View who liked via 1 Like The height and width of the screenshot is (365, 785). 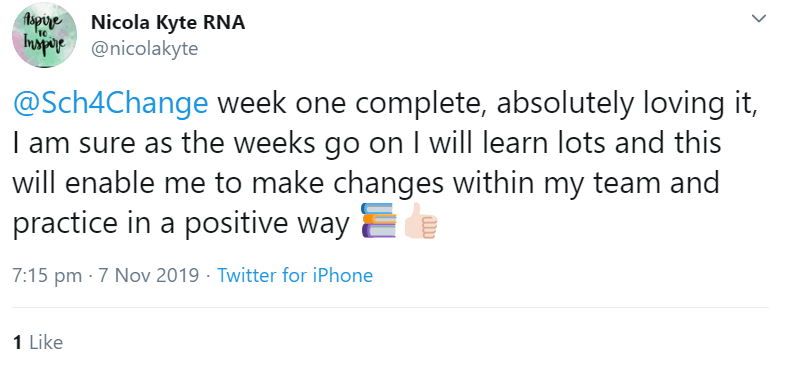[38, 342]
